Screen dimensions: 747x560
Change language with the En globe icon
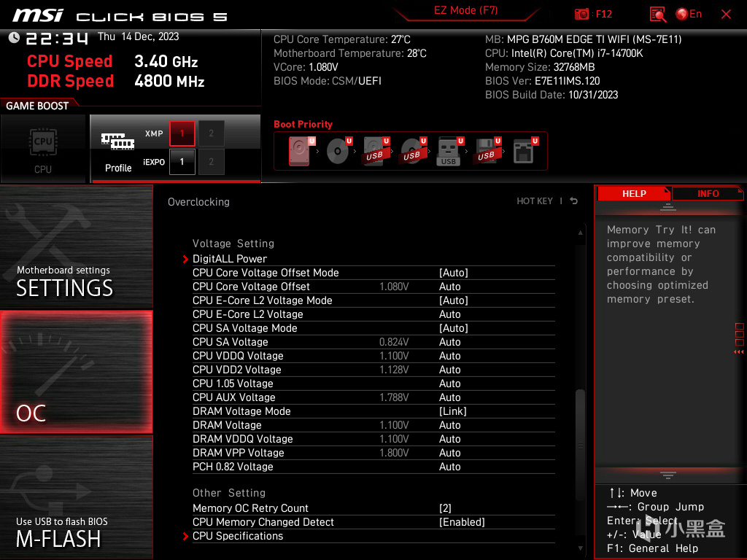(689, 15)
